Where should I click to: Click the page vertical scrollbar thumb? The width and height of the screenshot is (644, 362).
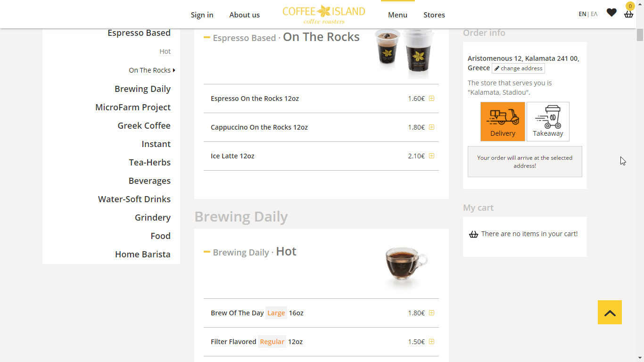pyautogui.click(x=640, y=34)
